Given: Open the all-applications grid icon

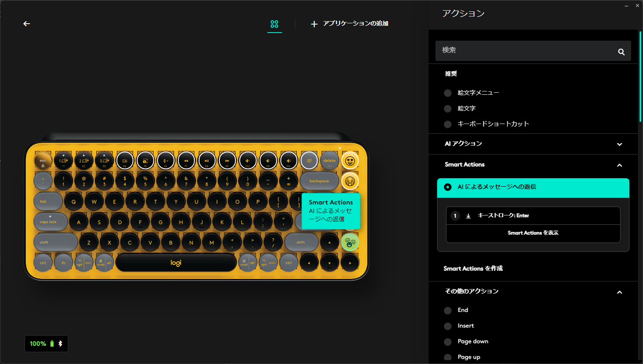Looking at the screenshot, I should click(274, 24).
